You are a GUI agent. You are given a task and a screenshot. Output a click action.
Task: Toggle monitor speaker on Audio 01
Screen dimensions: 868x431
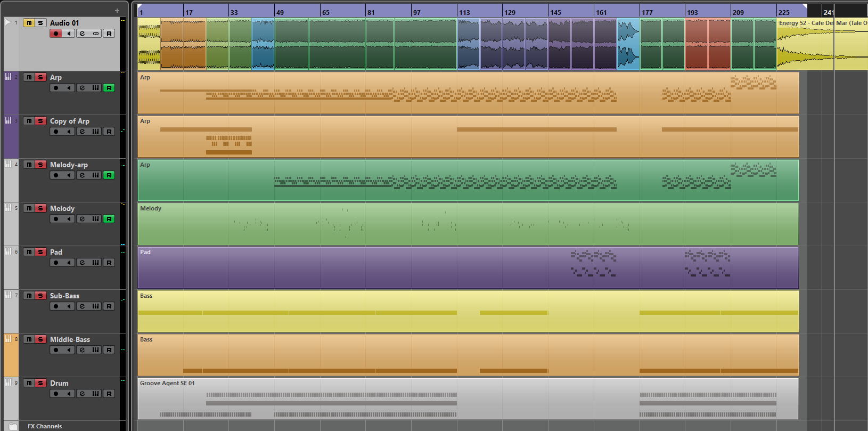69,34
